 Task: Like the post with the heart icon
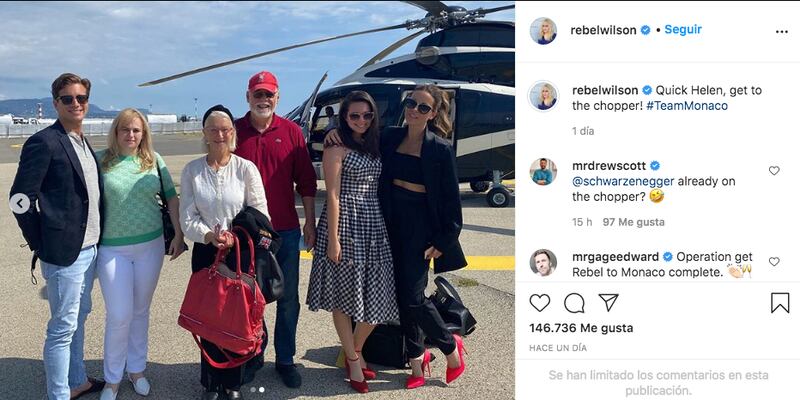(x=539, y=303)
